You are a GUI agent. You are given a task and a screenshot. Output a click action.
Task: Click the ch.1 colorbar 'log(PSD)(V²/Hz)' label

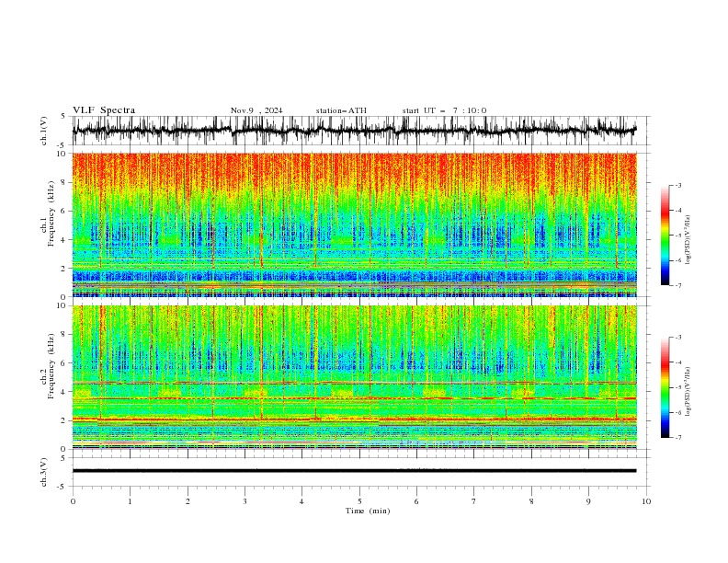(x=688, y=240)
